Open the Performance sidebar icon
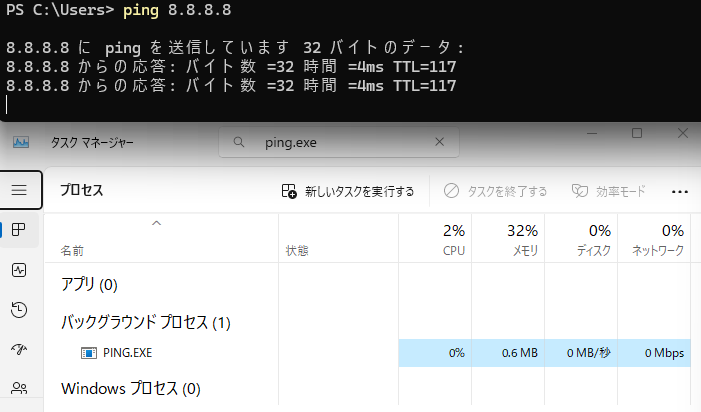 pyautogui.click(x=19, y=270)
